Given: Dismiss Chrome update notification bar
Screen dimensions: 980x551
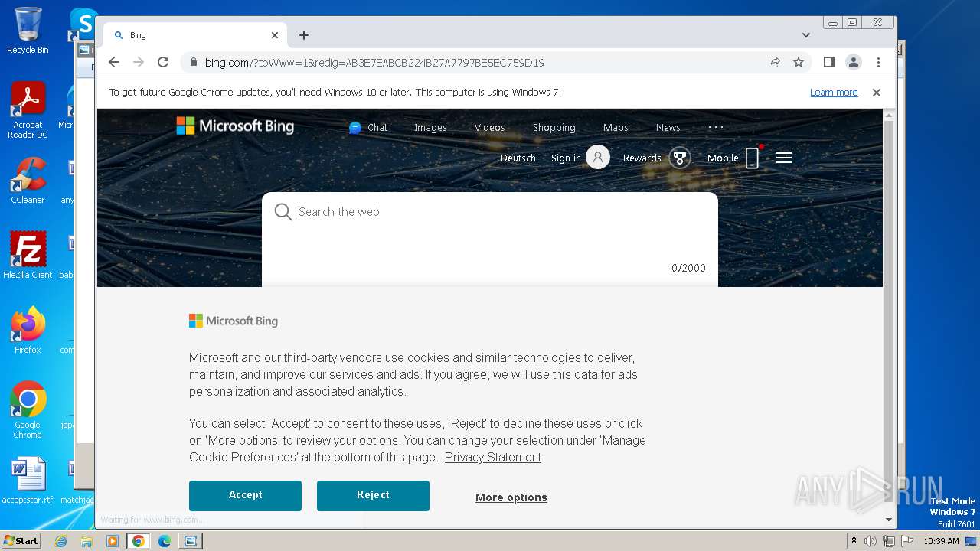Looking at the screenshot, I should click(x=877, y=93).
